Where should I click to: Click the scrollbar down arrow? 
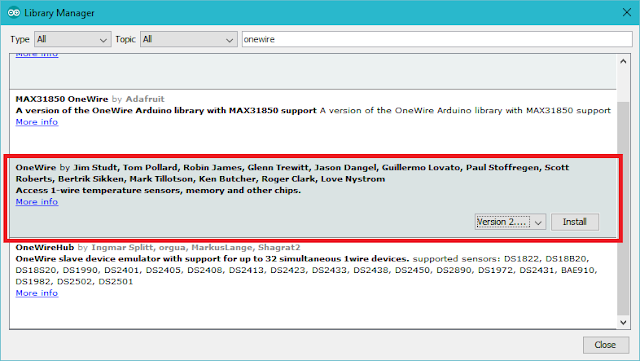pyautogui.click(x=623, y=322)
